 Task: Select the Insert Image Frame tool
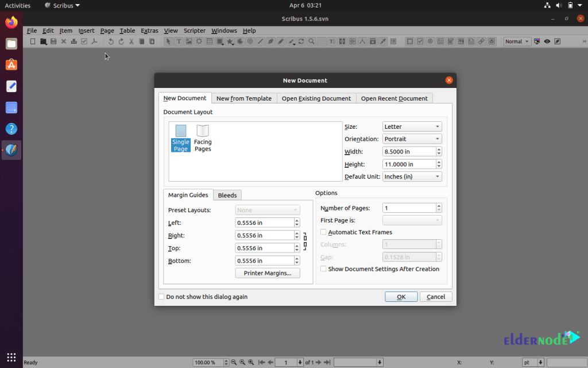pyautogui.click(x=189, y=41)
